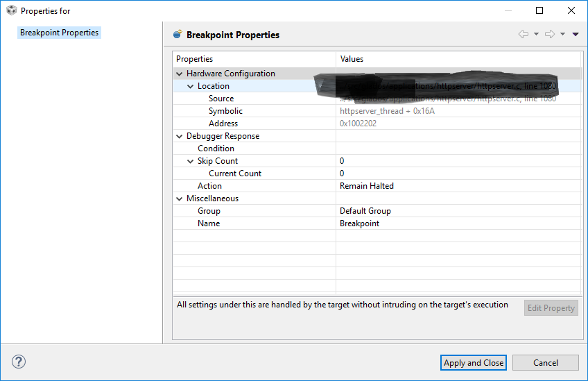588x381 pixels.
Task: Click the Properties dialog title bar icon
Action: (x=12, y=10)
